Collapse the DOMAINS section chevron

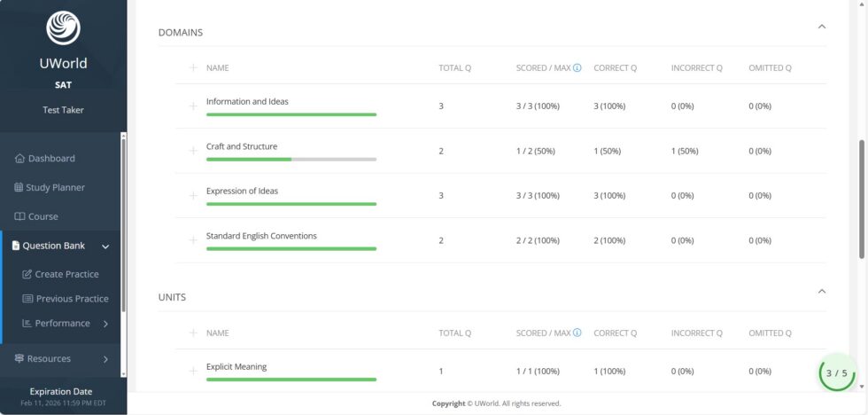click(x=822, y=26)
